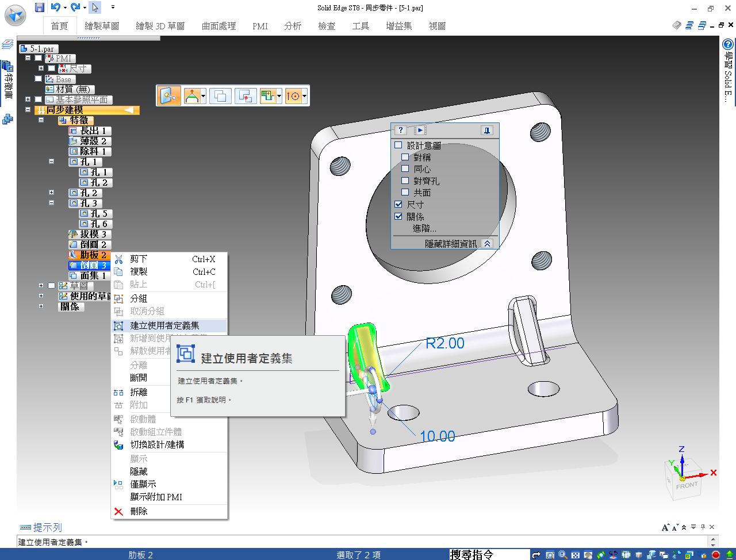
Task: Click the Fit view icon in status bar
Action: [x=576, y=555]
